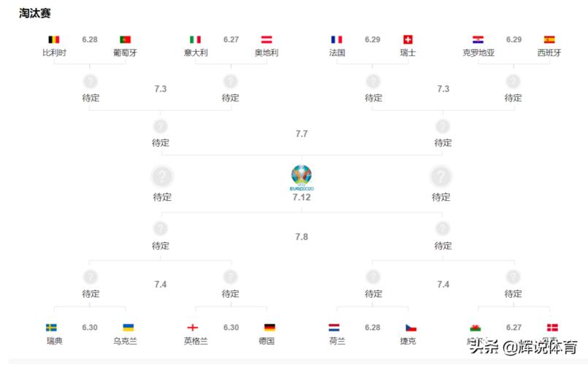Click the left finalist placeholder question mark
The height and width of the screenshot is (365, 588).
162,177
